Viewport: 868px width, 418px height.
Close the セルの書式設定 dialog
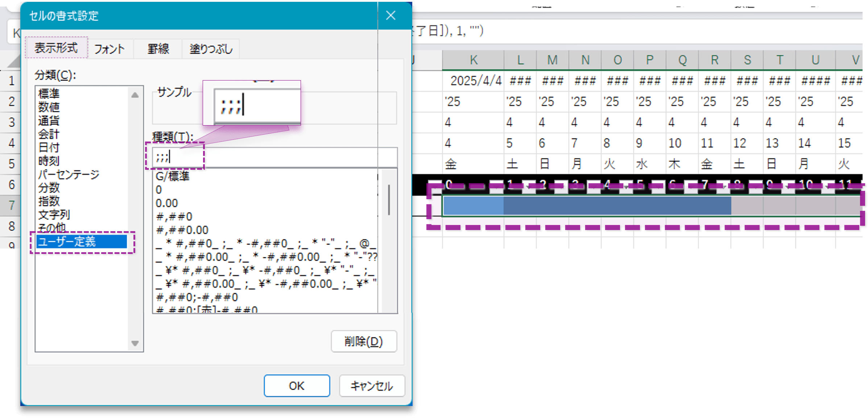[390, 16]
